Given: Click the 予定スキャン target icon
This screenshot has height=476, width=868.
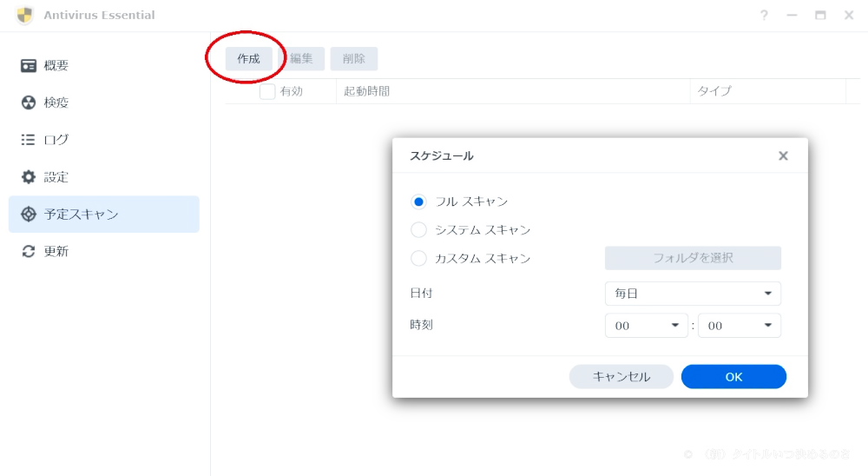Looking at the screenshot, I should [29, 214].
